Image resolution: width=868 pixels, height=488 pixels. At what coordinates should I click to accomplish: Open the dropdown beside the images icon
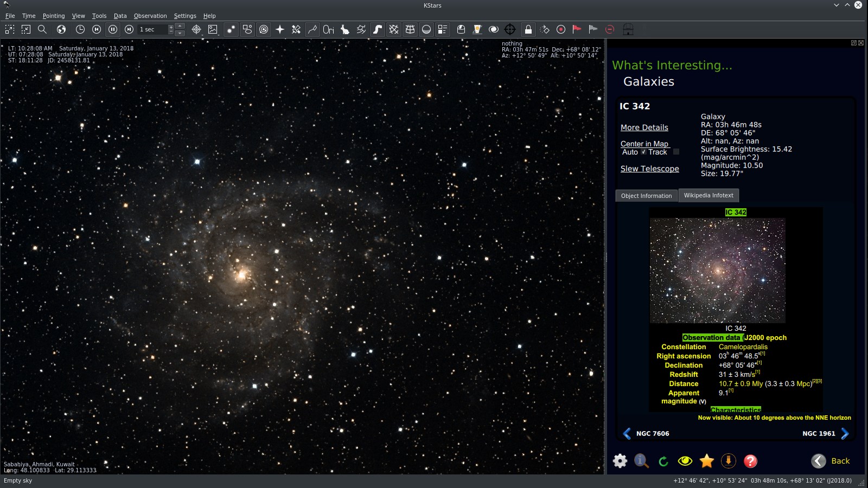[219, 35]
